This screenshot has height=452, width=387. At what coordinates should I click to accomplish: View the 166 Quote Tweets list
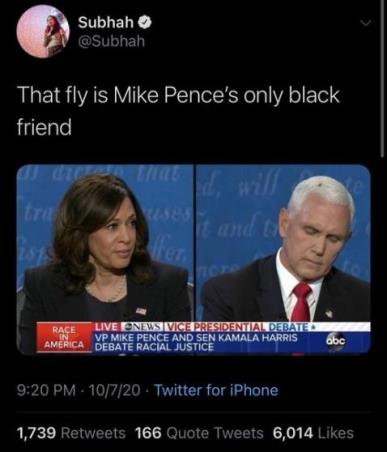199,433
